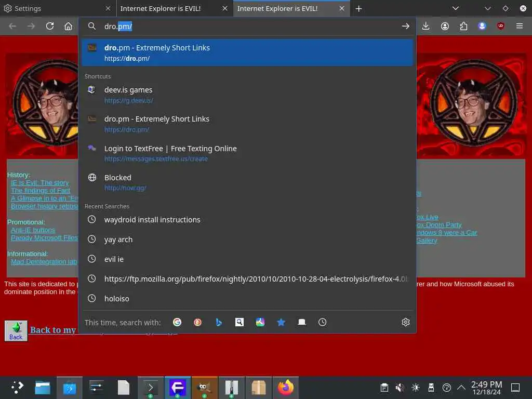
Task: Open IE is Evil: The story link
Action: click(x=39, y=183)
